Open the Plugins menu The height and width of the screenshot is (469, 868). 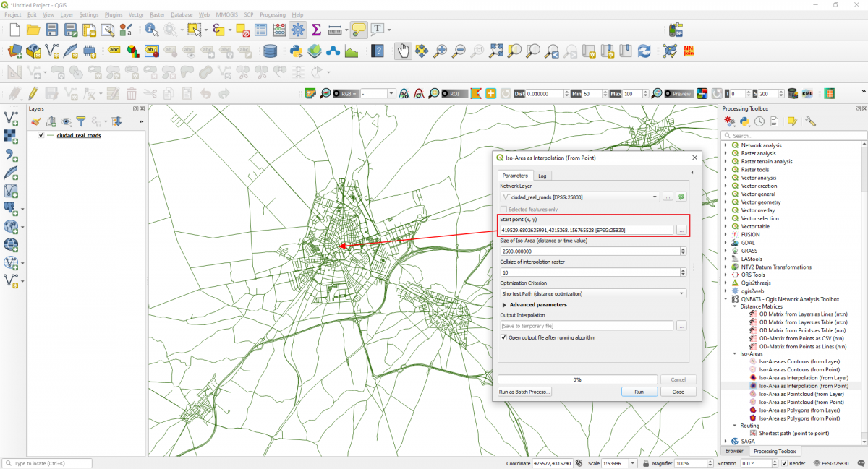114,14
